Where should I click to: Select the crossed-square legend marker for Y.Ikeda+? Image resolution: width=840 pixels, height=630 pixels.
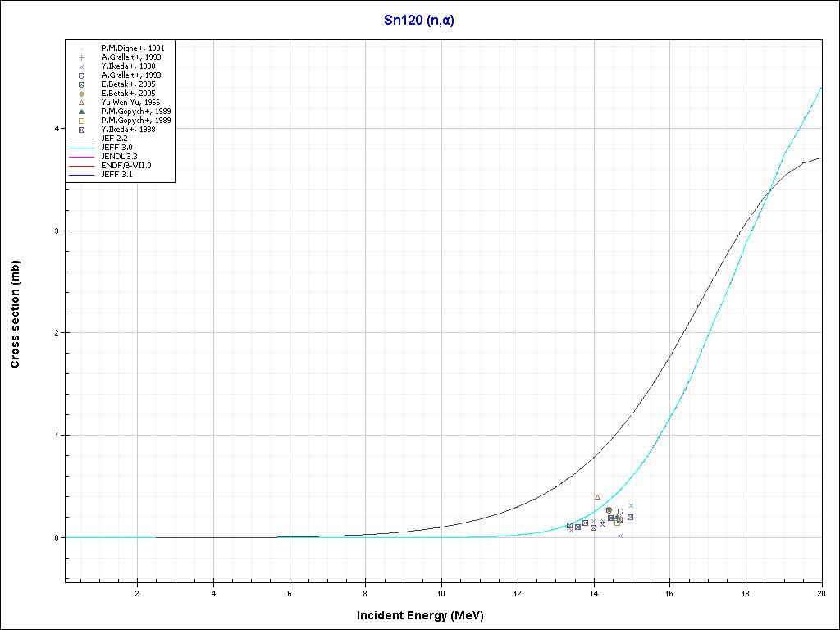coord(81,130)
